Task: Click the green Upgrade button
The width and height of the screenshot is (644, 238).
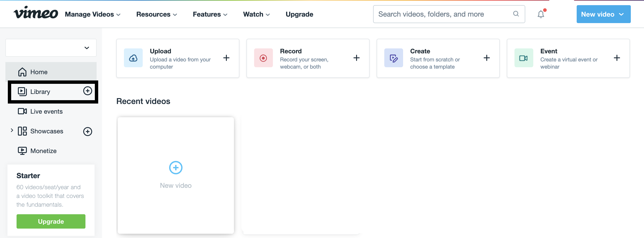Action: (51, 221)
